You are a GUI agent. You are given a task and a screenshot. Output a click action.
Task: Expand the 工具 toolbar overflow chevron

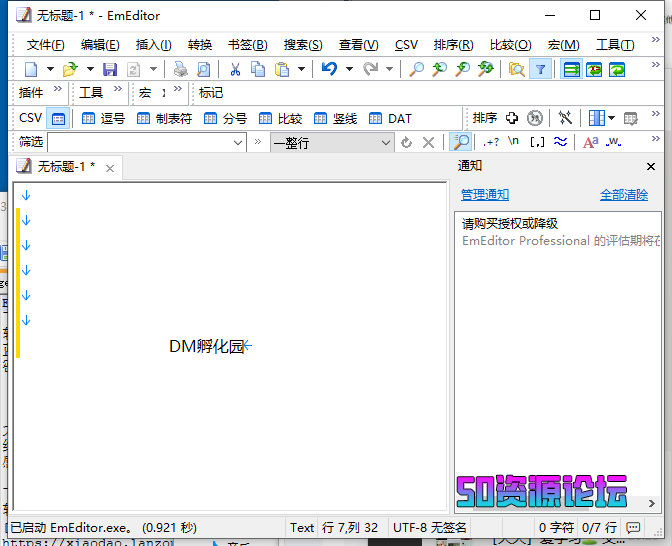(x=117, y=89)
